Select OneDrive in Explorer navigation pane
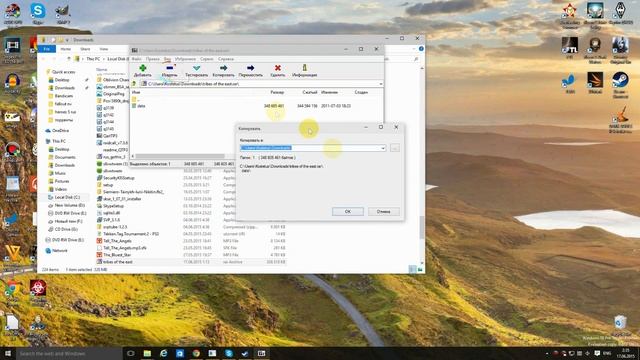This screenshot has width=640, height=360. [60, 131]
